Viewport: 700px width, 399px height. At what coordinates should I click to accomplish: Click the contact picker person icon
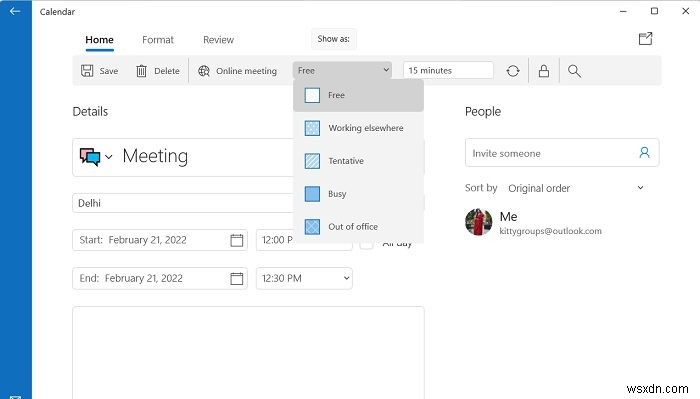click(644, 153)
